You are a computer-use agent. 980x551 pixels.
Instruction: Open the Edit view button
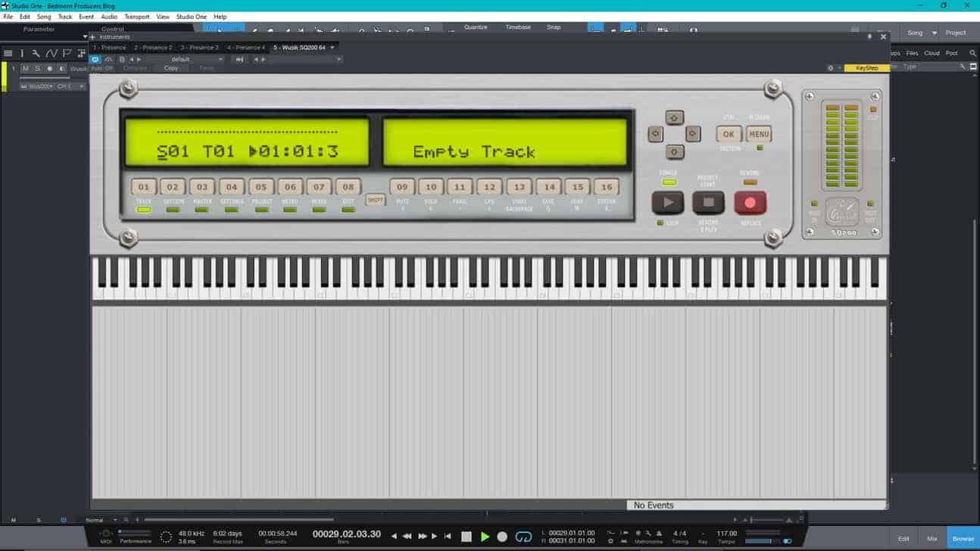(904, 539)
